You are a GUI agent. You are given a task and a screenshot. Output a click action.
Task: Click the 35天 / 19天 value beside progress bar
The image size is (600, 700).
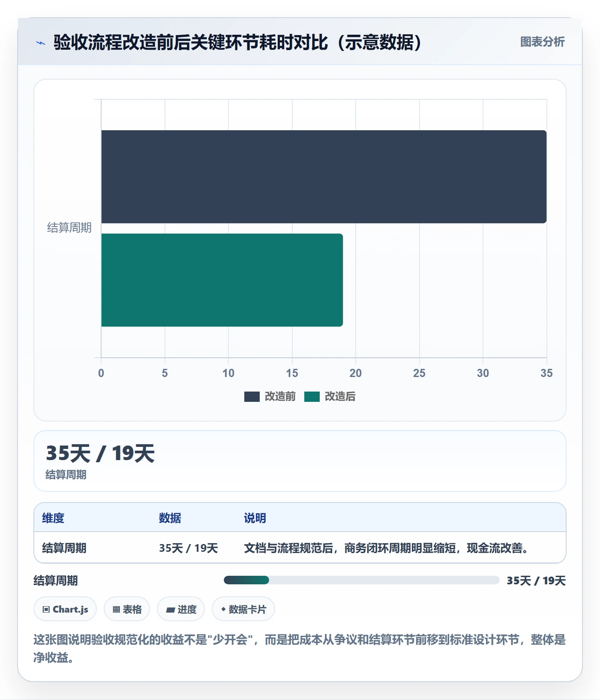(536, 580)
